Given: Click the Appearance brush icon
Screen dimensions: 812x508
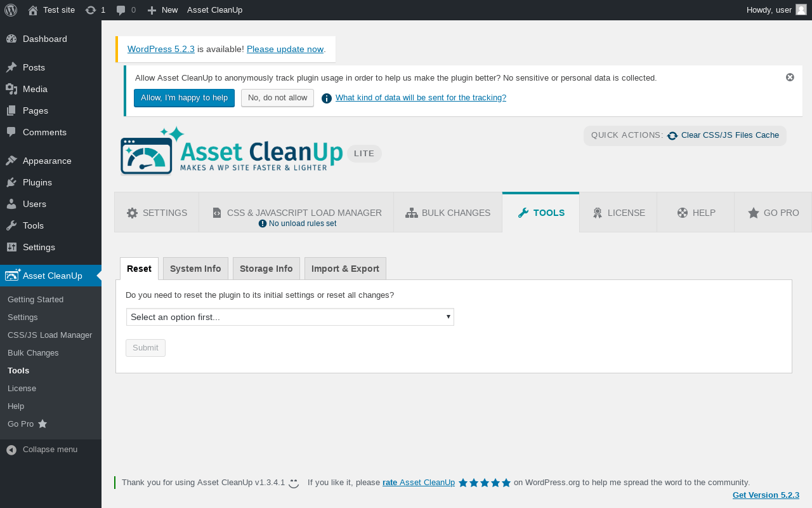Looking at the screenshot, I should (x=11, y=161).
